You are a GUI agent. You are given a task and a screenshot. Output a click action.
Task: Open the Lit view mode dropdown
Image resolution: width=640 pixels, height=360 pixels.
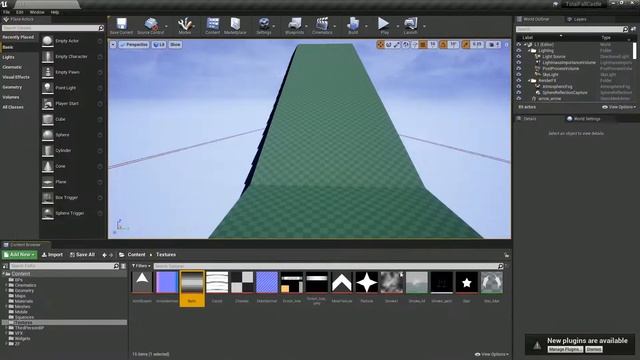pos(159,44)
